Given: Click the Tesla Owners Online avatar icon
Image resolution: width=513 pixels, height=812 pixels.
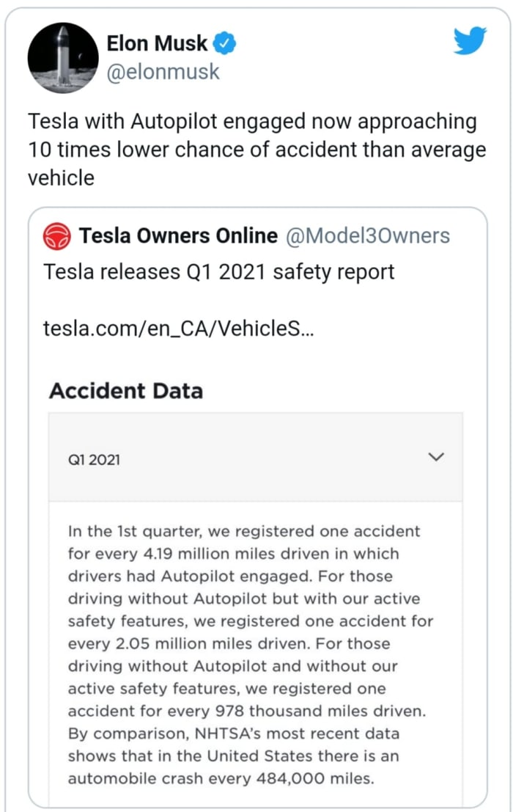Looking at the screenshot, I should (x=57, y=236).
